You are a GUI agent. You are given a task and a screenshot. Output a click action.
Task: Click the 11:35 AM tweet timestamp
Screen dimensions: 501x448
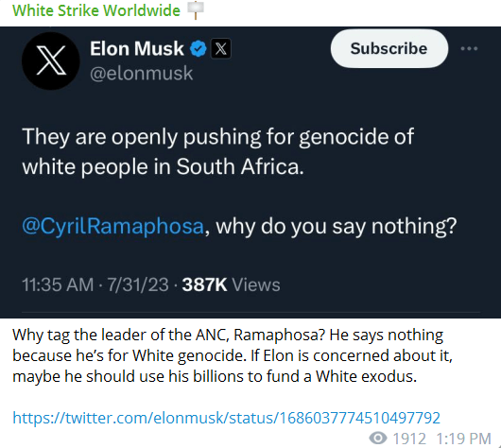[x=58, y=284]
